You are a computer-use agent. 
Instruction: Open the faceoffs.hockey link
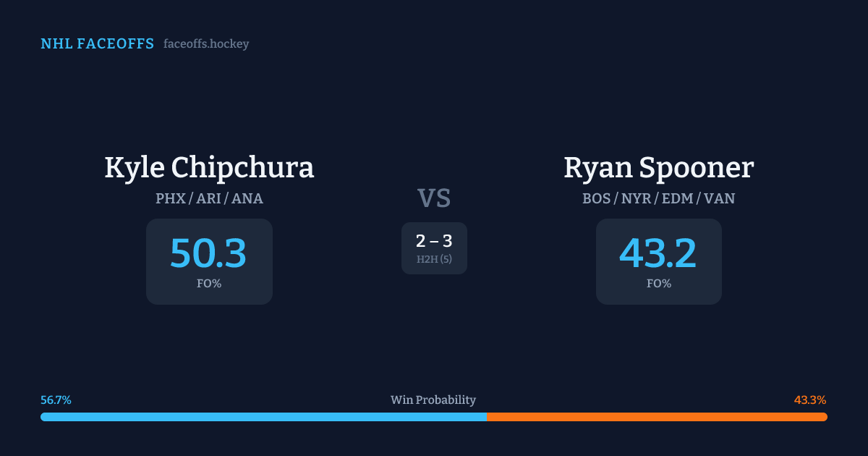[206, 44]
